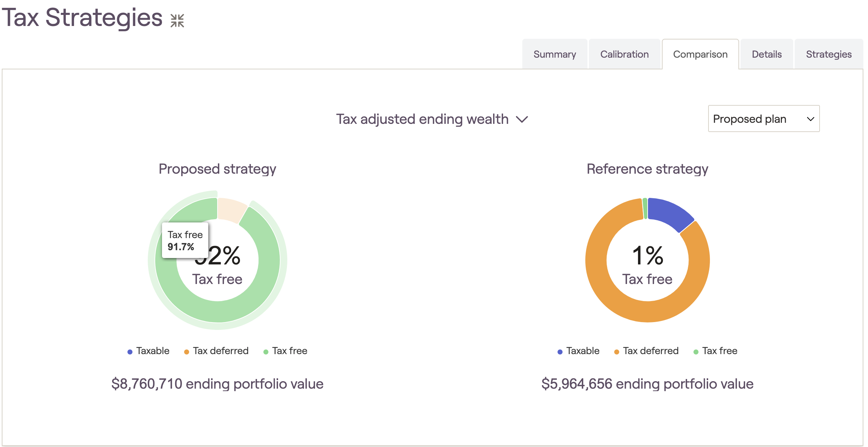Open the Summary tab
Screen dimensions: 868x447
[554, 54]
